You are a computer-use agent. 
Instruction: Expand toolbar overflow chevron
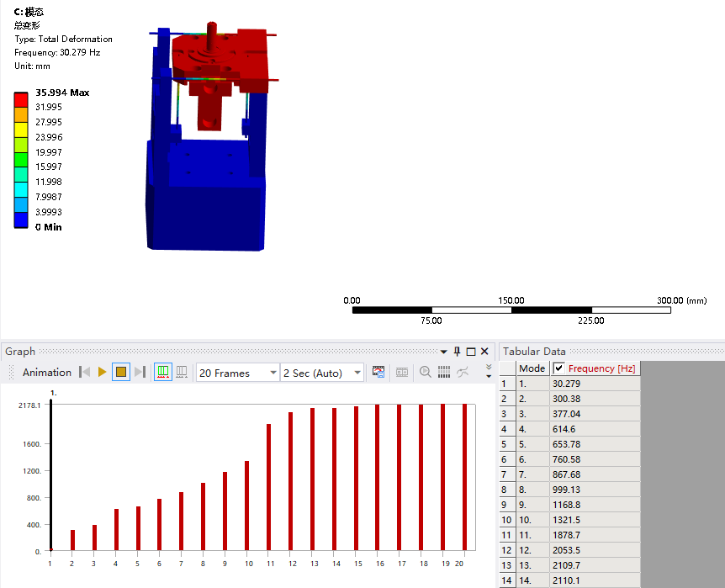coord(489,372)
